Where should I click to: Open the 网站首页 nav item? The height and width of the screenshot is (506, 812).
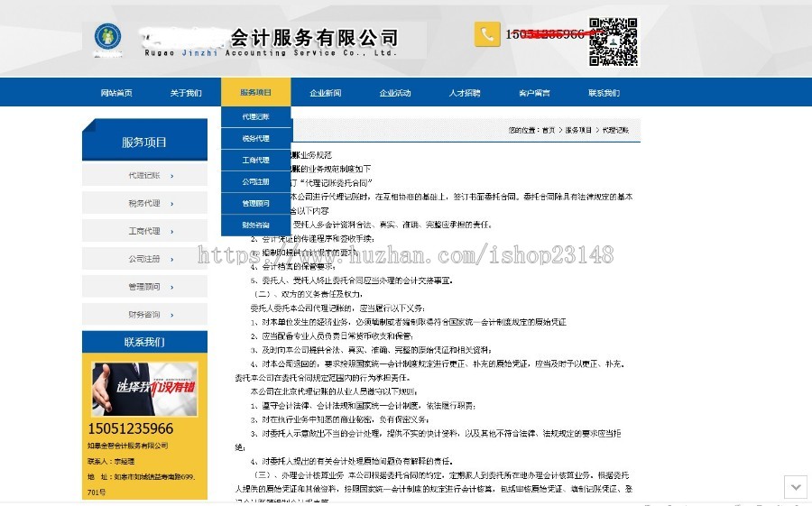pos(116,93)
